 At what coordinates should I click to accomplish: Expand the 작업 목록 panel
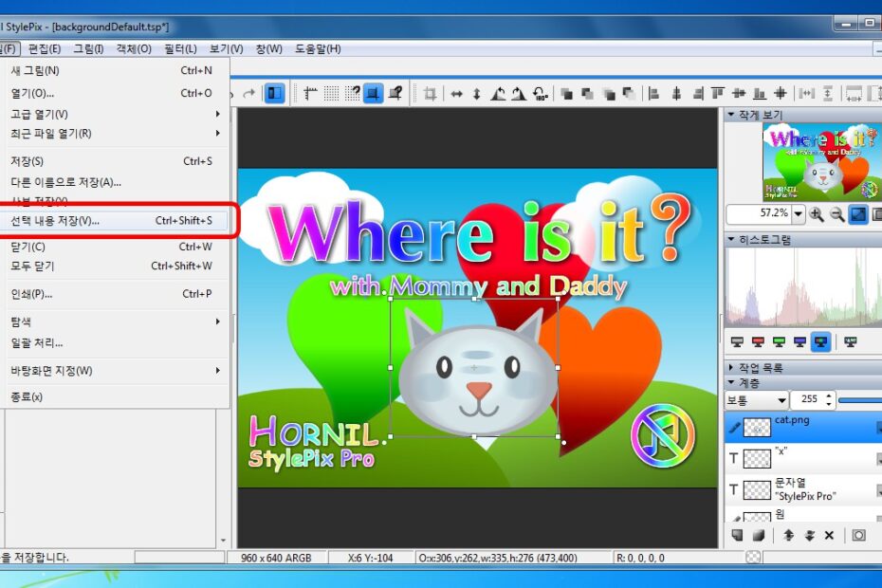pyautogui.click(x=731, y=367)
